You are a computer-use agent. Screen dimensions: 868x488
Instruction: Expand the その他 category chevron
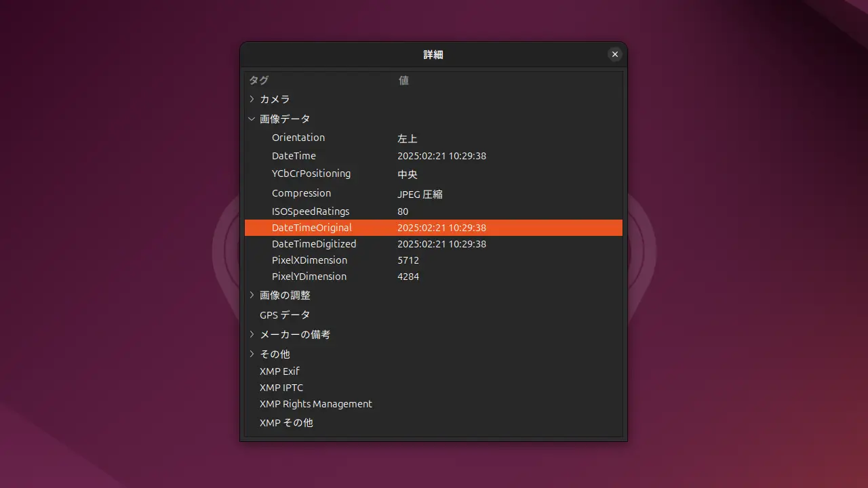coord(252,354)
